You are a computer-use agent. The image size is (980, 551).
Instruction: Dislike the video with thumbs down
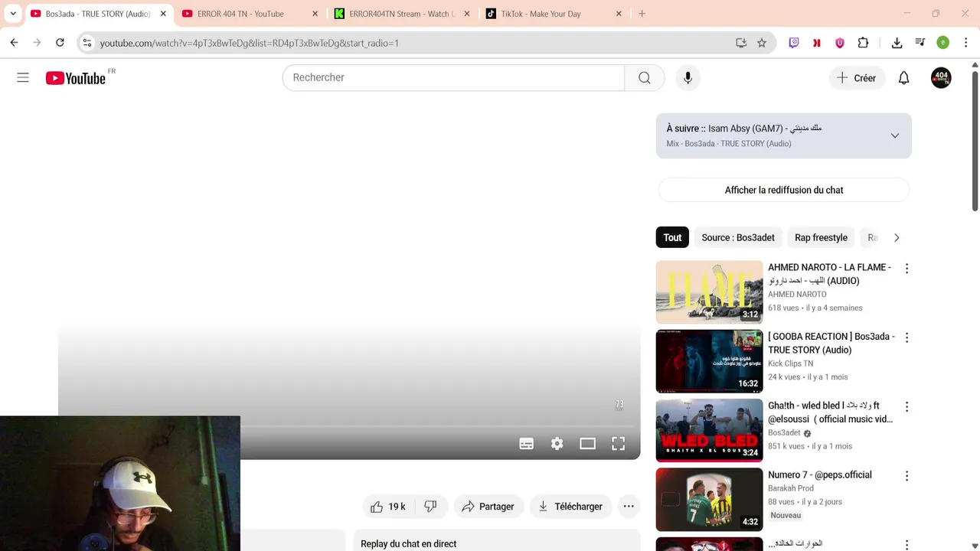(x=430, y=507)
